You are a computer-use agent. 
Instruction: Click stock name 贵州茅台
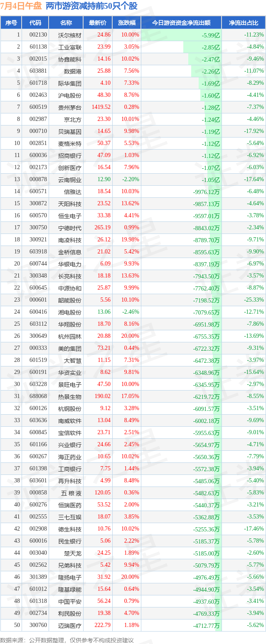pyautogui.click(x=70, y=107)
